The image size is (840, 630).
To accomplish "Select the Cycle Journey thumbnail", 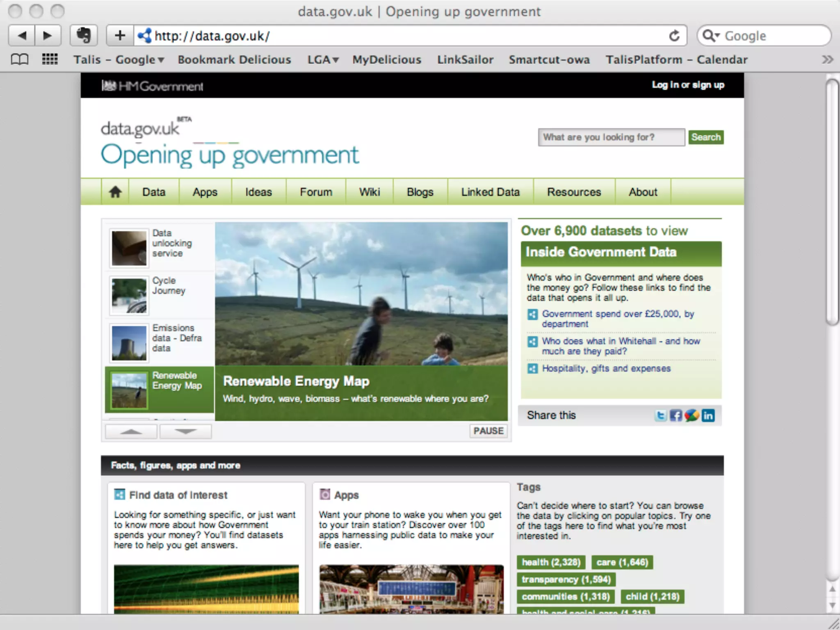I will [x=129, y=295].
